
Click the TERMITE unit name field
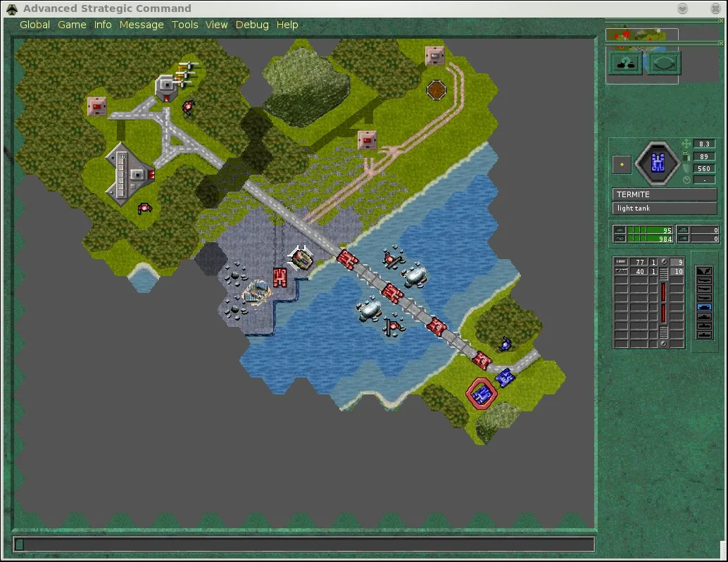[x=665, y=194]
